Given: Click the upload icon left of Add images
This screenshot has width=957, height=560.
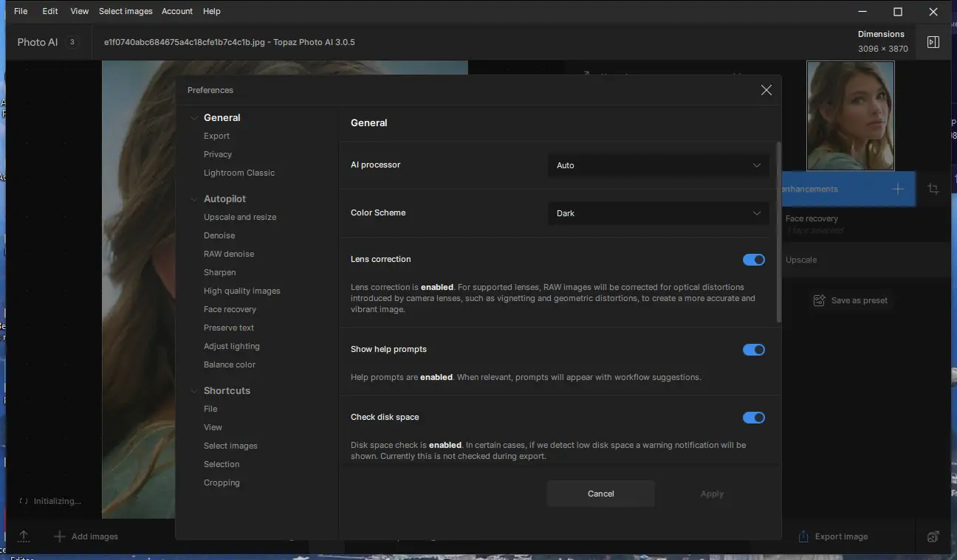Looking at the screenshot, I should (24, 536).
